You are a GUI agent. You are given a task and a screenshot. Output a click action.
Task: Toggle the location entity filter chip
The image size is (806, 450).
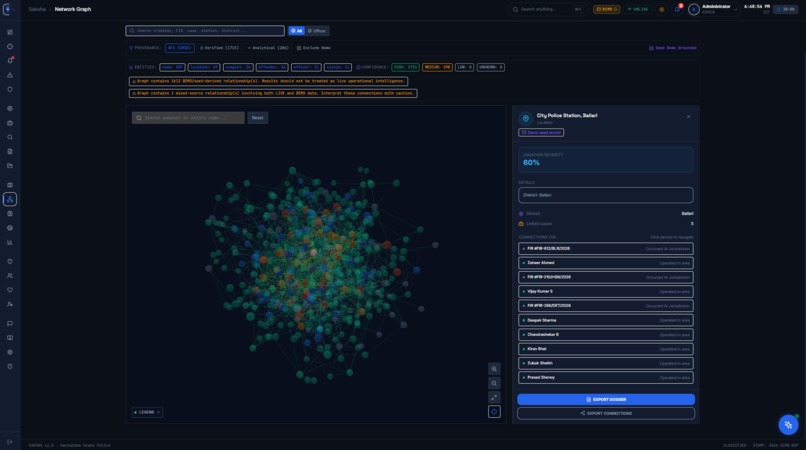point(204,67)
